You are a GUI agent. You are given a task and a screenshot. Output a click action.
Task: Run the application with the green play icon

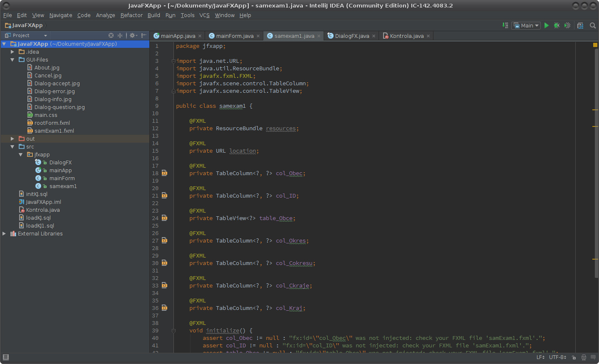tap(547, 25)
